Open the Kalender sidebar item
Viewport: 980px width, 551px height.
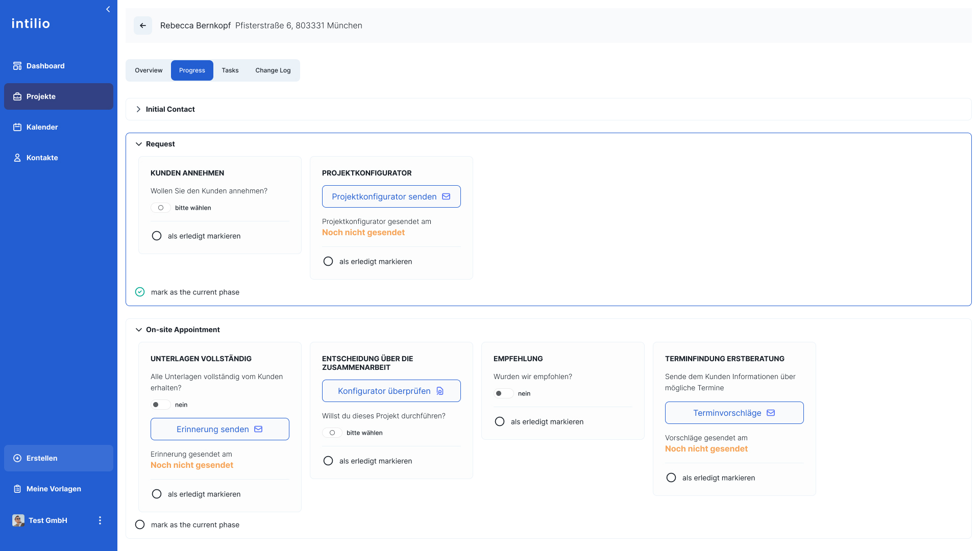point(42,127)
